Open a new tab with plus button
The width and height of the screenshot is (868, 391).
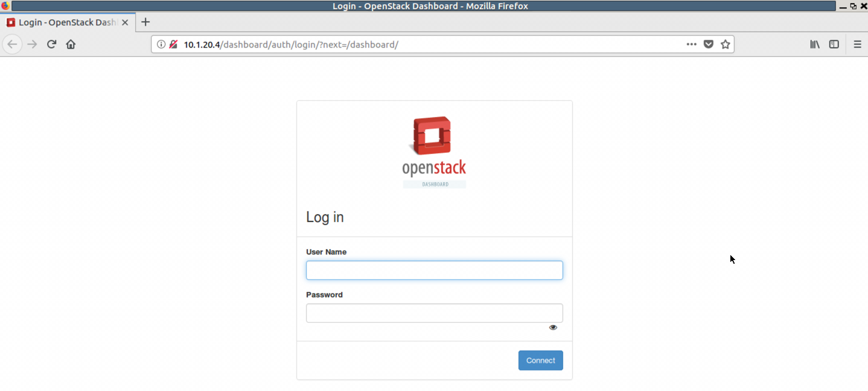145,22
